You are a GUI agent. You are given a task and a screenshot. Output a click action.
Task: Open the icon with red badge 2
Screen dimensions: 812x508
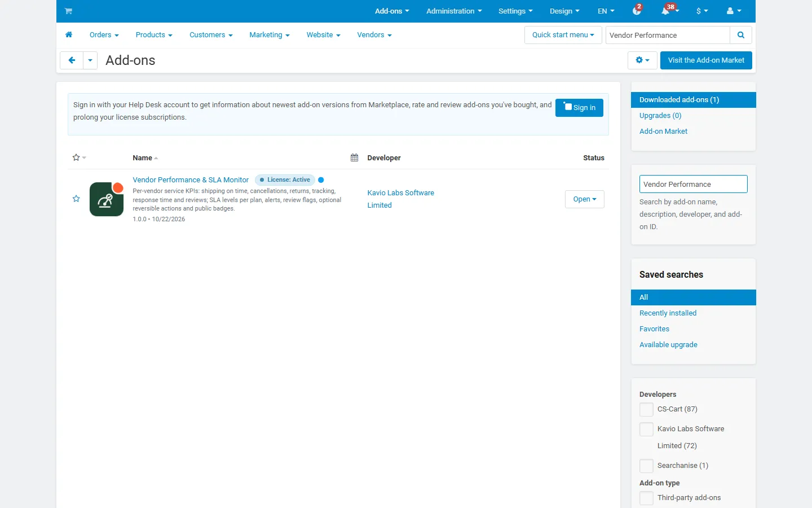(637, 11)
